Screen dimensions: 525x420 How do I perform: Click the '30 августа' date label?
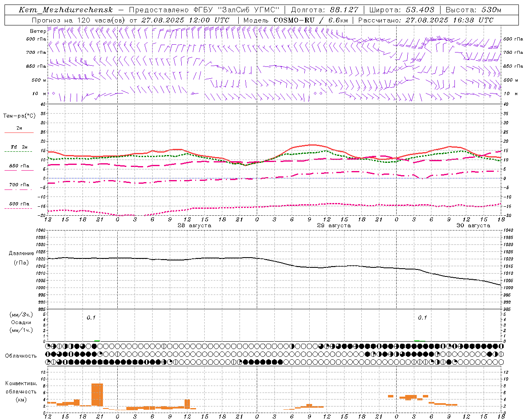coord(473,226)
